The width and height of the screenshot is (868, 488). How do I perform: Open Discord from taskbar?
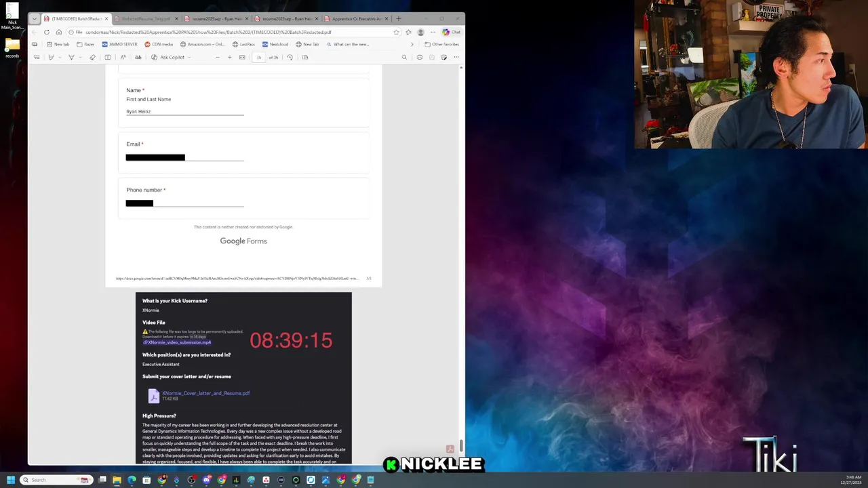(207, 480)
